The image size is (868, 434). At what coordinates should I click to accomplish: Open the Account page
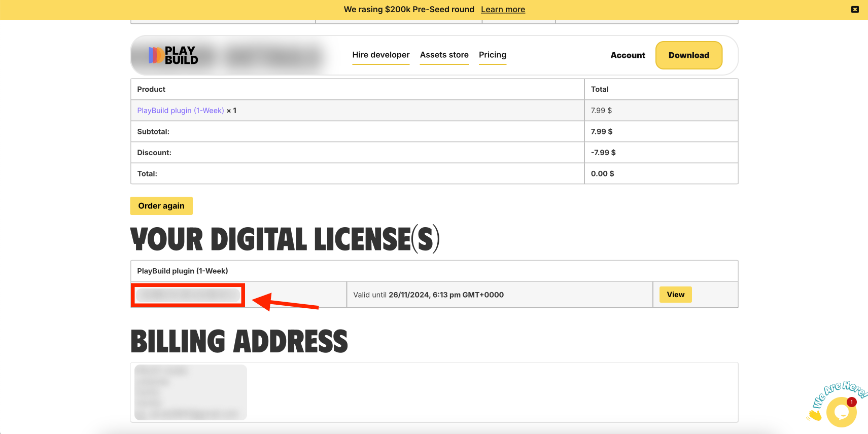(x=628, y=55)
